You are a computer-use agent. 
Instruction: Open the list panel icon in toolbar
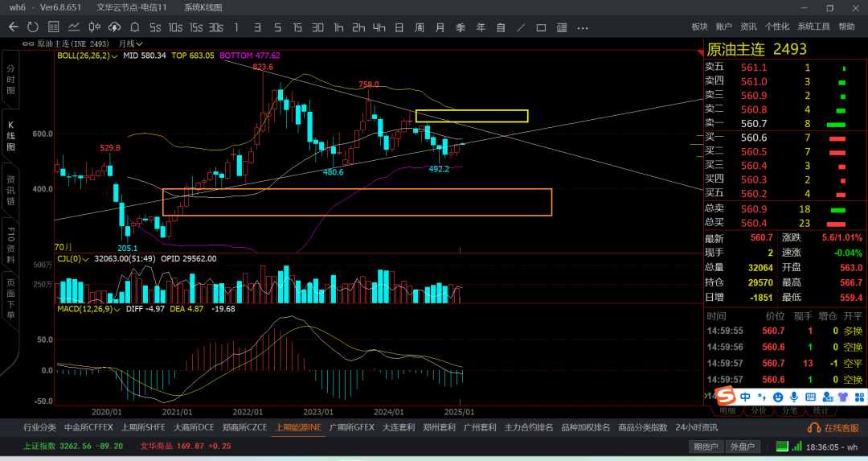click(561, 27)
